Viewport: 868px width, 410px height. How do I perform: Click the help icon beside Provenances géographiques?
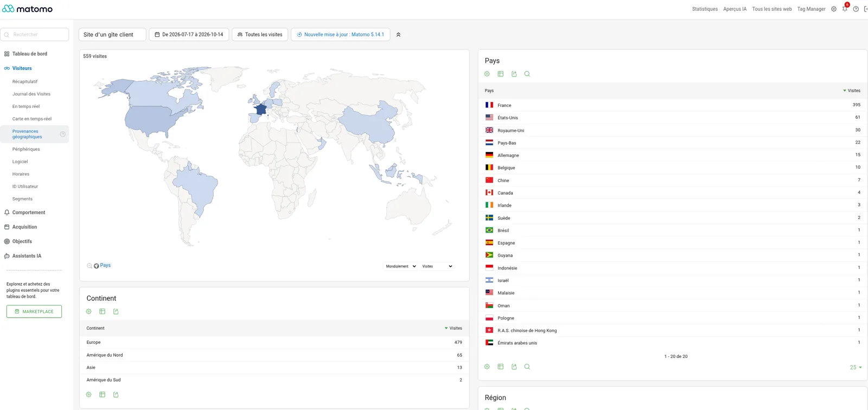[63, 134]
